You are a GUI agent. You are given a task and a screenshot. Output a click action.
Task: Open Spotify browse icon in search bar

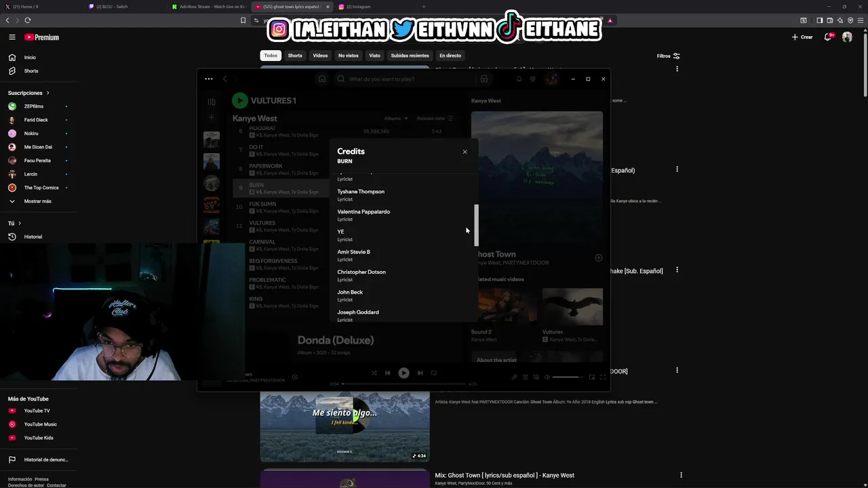(x=484, y=79)
